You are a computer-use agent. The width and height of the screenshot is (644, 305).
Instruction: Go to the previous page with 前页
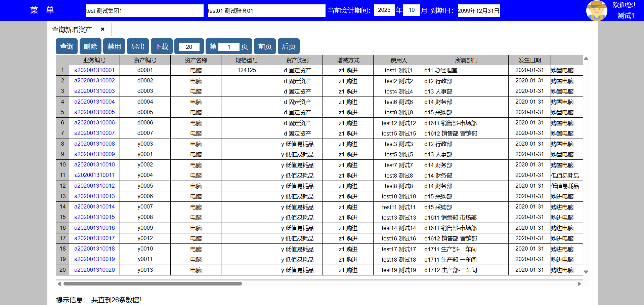(x=265, y=46)
